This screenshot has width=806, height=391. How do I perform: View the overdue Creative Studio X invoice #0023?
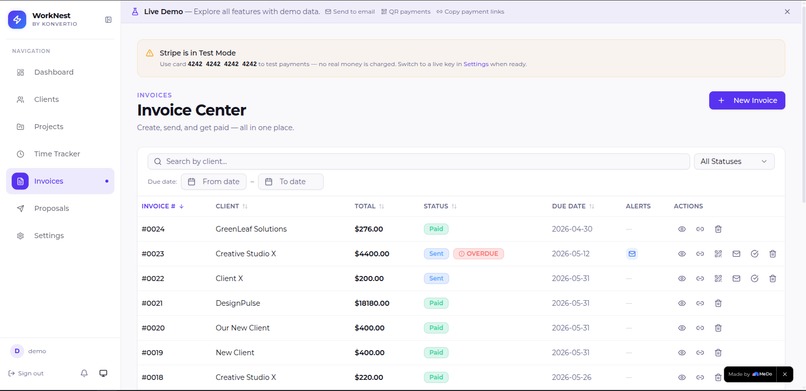pos(682,254)
